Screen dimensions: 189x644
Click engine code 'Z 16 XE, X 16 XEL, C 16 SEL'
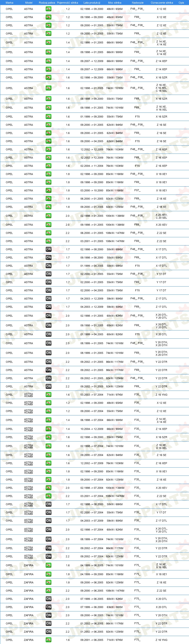[x=161, y=88]
